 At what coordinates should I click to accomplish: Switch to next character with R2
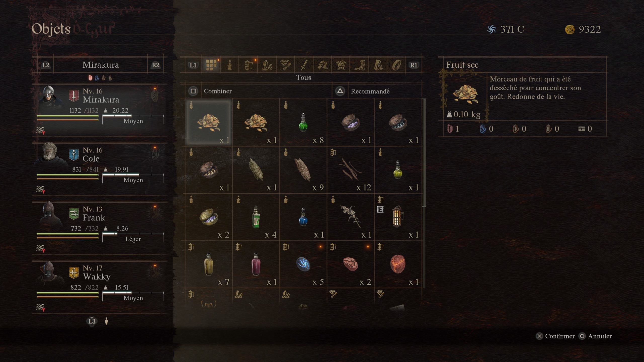[x=155, y=65]
